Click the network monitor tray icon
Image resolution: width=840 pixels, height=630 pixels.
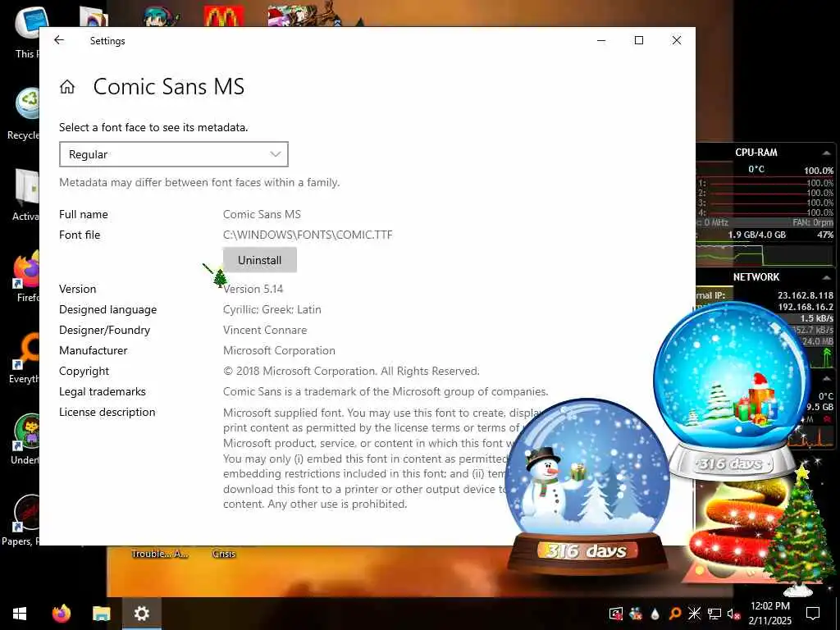[x=714, y=614]
